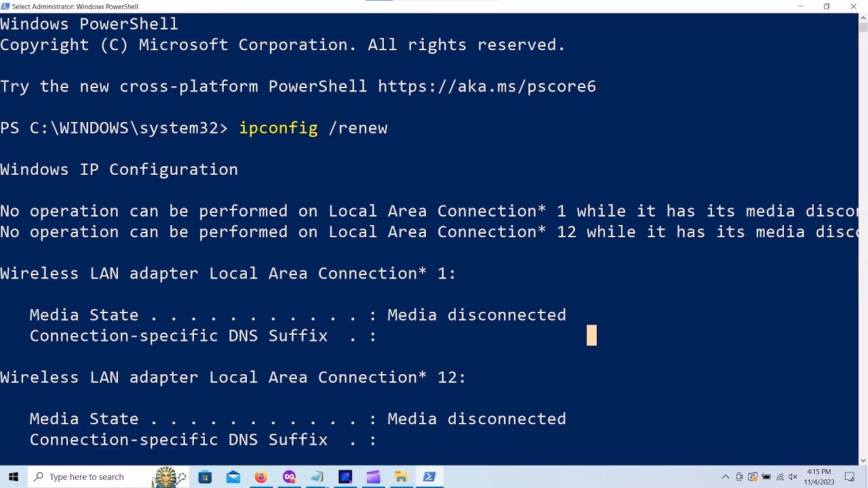Open the Mail app from the taskbar
868x488 pixels.
coord(233,476)
